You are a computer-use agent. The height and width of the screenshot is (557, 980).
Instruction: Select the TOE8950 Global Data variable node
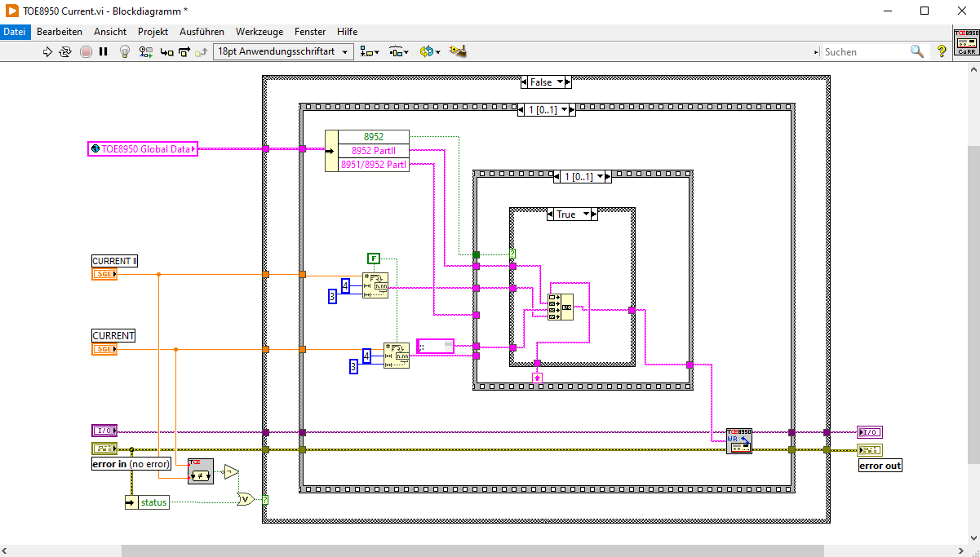coord(143,149)
